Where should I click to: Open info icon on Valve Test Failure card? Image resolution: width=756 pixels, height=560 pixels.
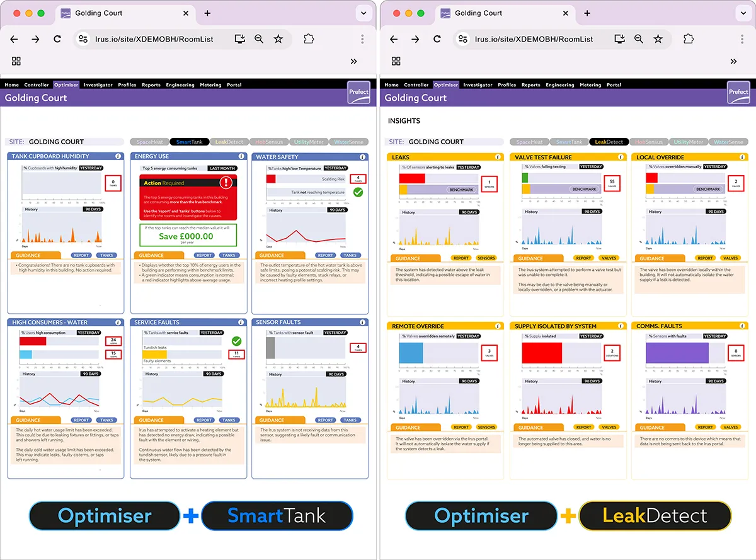(619, 157)
